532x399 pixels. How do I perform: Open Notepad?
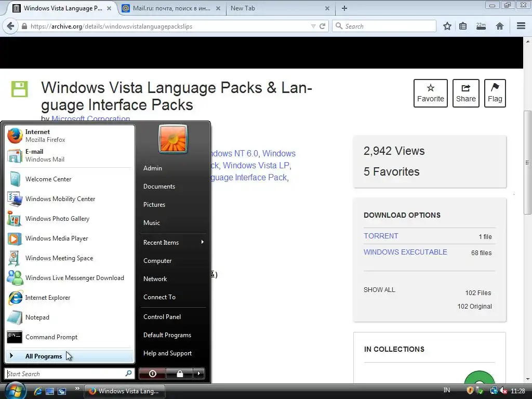click(x=70, y=317)
